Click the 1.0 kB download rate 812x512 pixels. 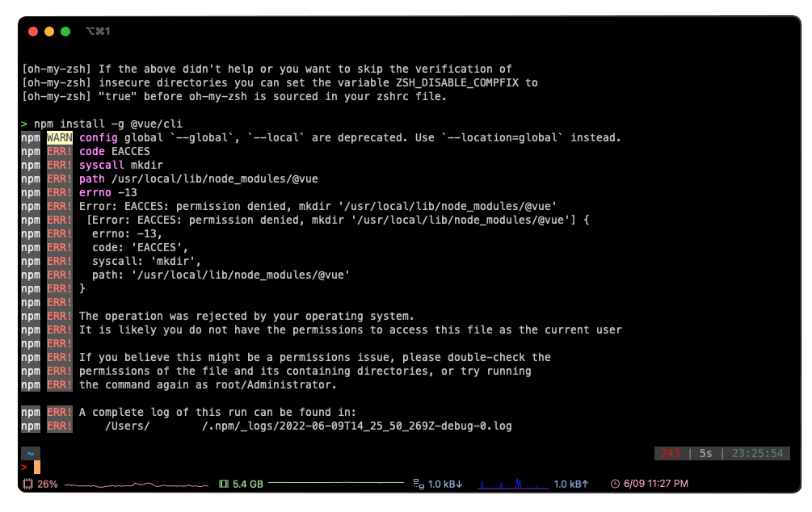[x=445, y=484]
